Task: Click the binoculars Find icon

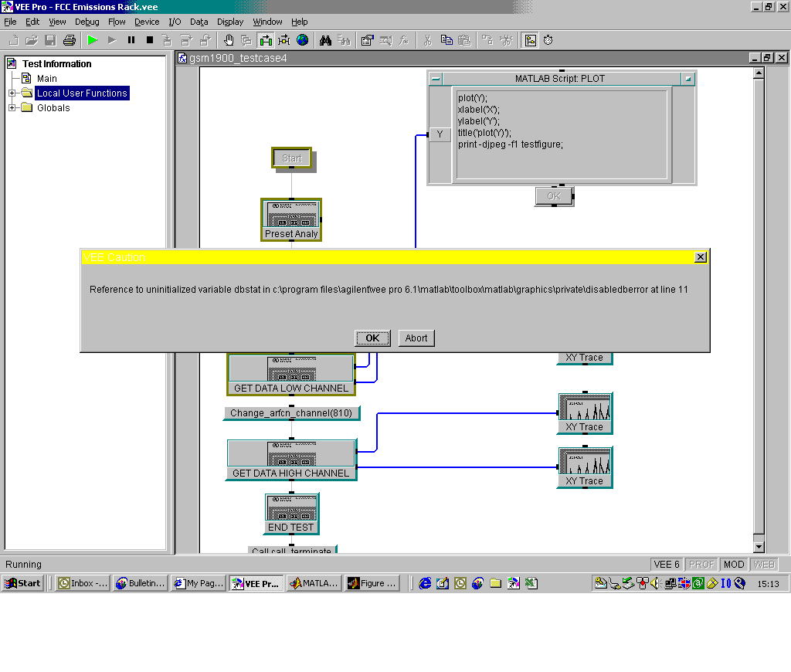Action: [x=326, y=40]
